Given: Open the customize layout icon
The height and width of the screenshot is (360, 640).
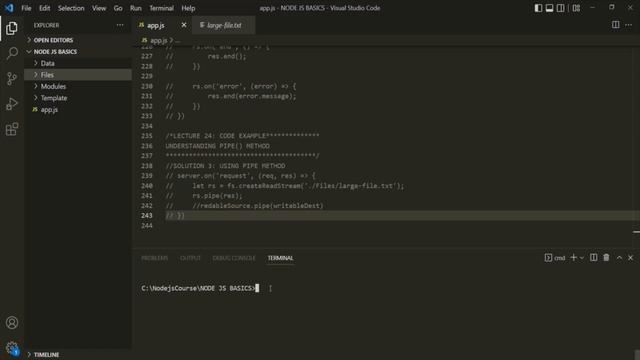Looking at the screenshot, I should click(576, 8).
